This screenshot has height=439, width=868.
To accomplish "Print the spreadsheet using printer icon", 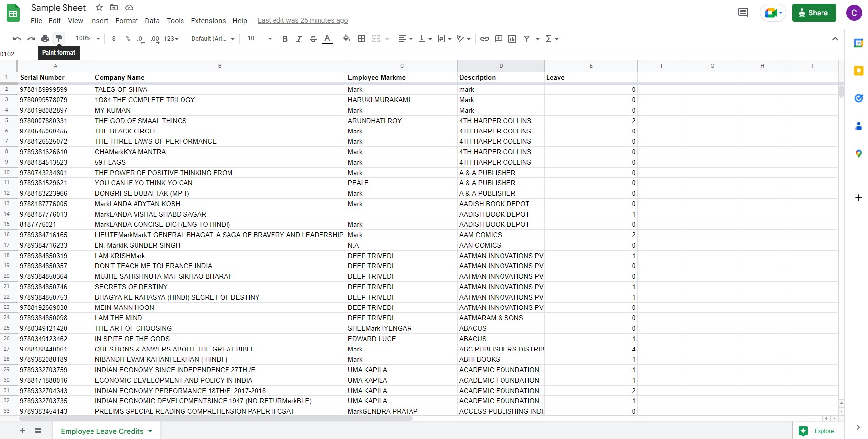I will [x=45, y=39].
